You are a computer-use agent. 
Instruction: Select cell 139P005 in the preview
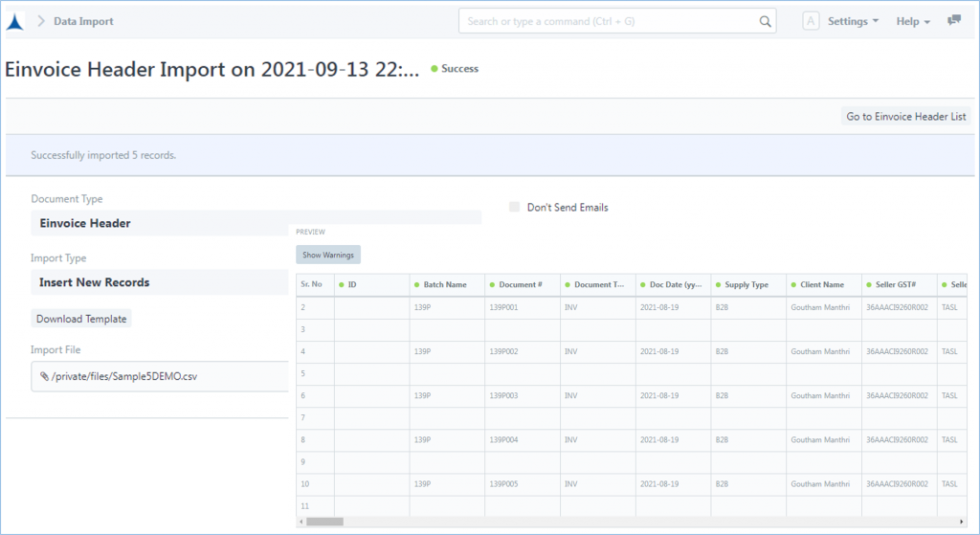click(x=523, y=484)
